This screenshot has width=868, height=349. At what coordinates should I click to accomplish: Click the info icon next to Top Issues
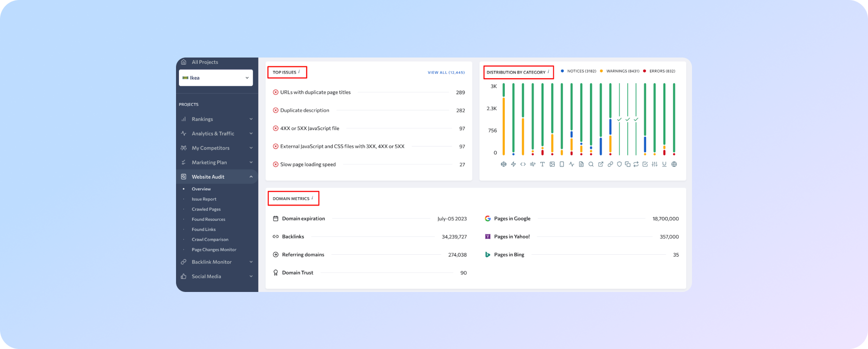[299, 72]
